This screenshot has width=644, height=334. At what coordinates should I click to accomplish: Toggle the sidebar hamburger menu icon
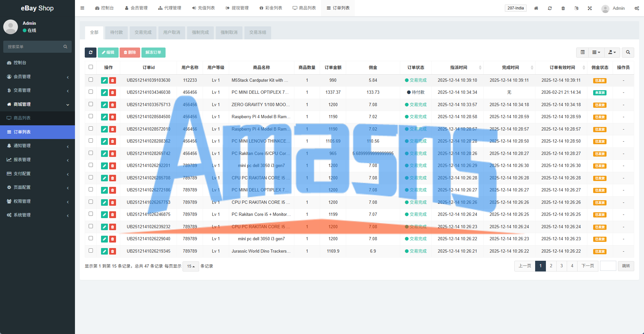(x=82, y=8)
